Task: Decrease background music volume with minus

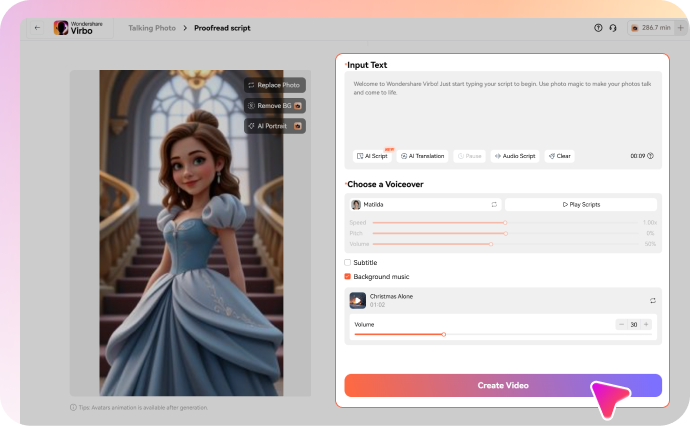Action: (x=621, y=324)
